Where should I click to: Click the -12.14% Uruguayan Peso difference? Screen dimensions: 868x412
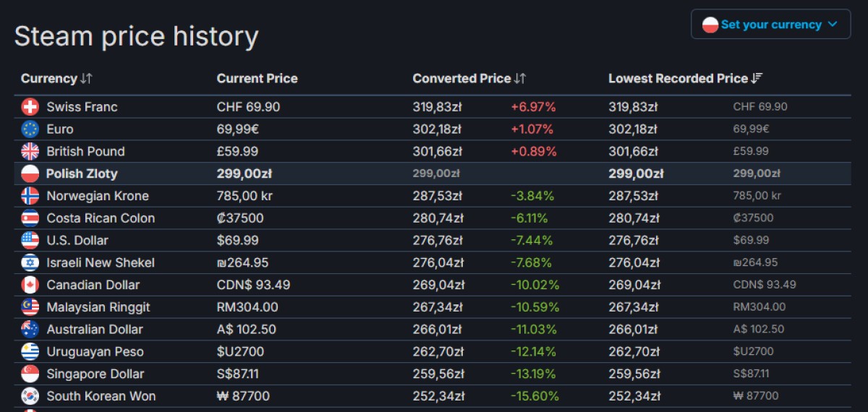point(533,352)
